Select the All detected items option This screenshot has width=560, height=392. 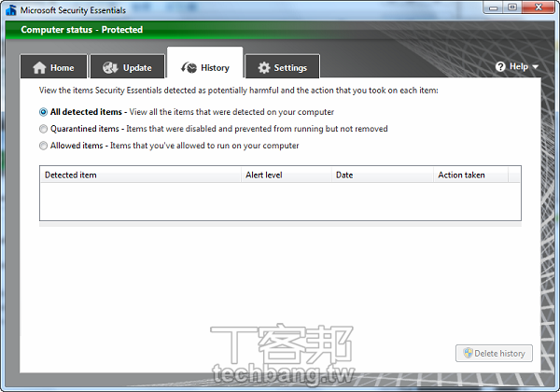click(43, 112)
